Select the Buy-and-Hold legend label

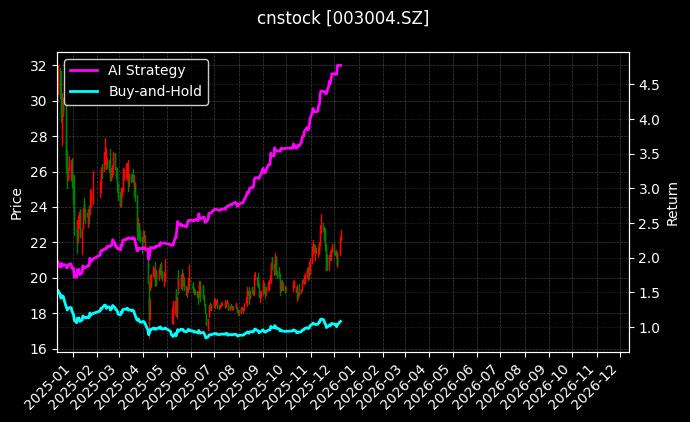(x=155, y=91)
